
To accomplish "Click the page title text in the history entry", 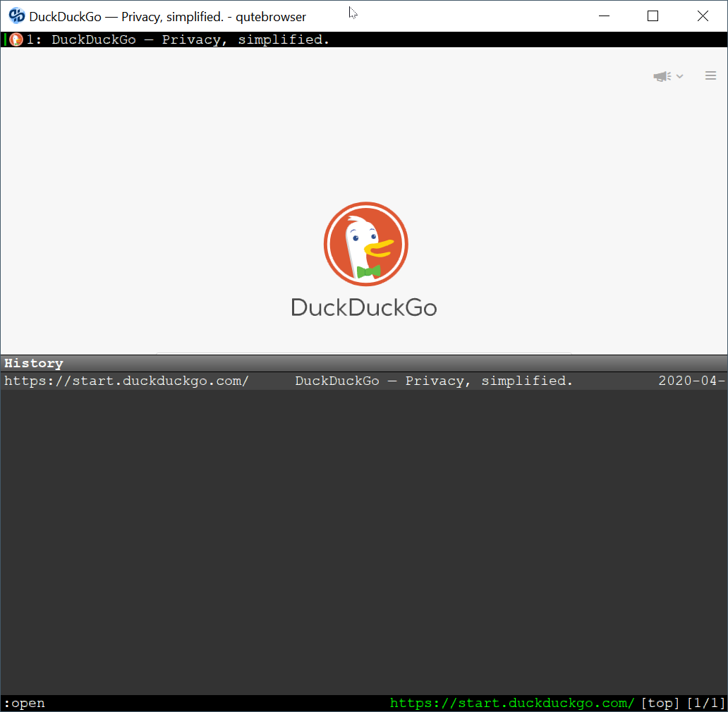I will 433,381.
